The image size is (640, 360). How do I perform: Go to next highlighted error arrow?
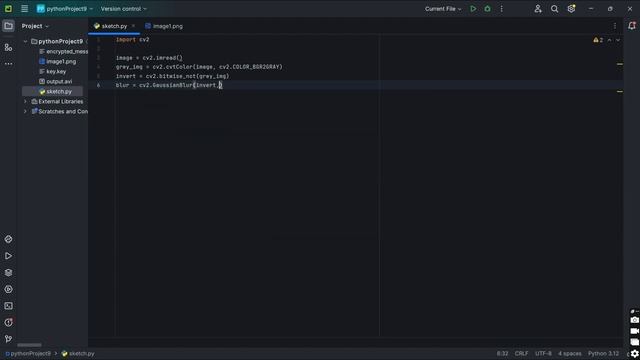pos(618,40)
